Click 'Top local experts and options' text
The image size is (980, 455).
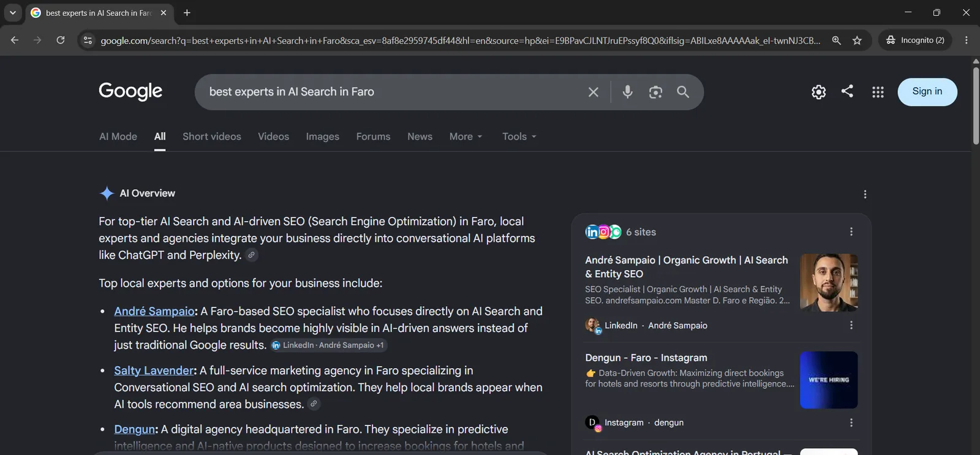(x=241, y=283)
